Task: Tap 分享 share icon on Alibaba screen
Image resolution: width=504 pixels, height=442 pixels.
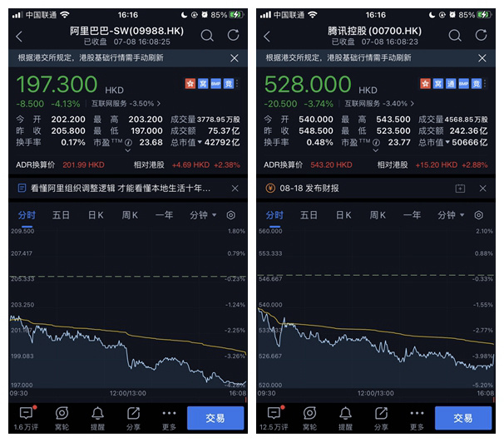Action: [x=134, y=418]
